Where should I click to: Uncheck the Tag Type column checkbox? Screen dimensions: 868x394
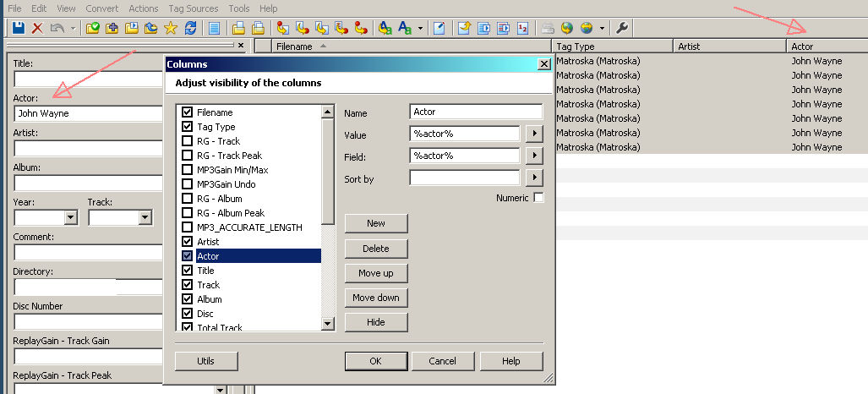(x=187, y=126)
